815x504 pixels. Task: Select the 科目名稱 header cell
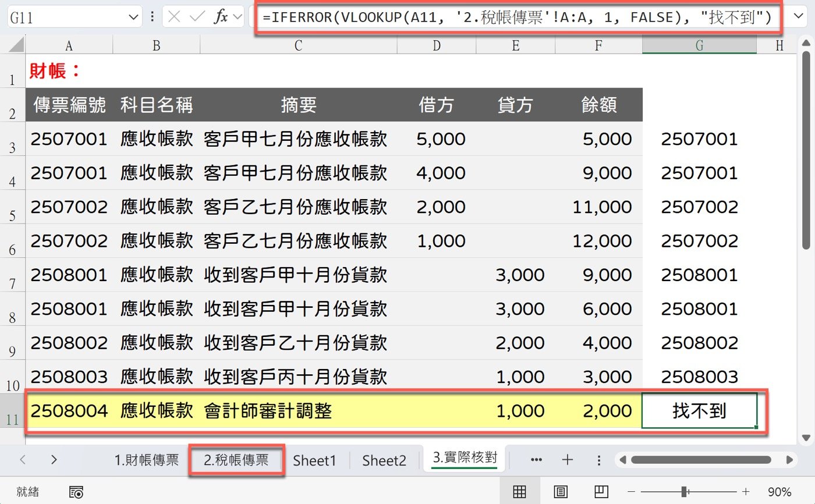pyautogui.click(x=156, y=105)
